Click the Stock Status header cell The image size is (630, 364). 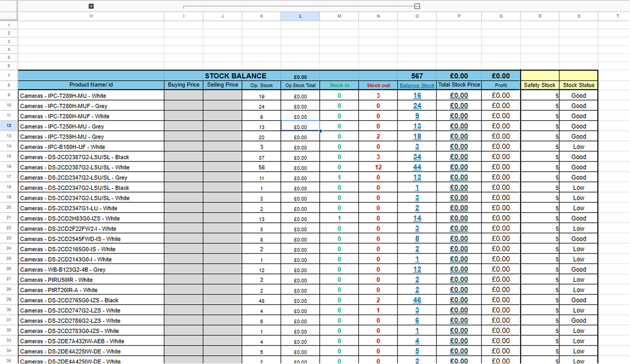click(578, 85)
